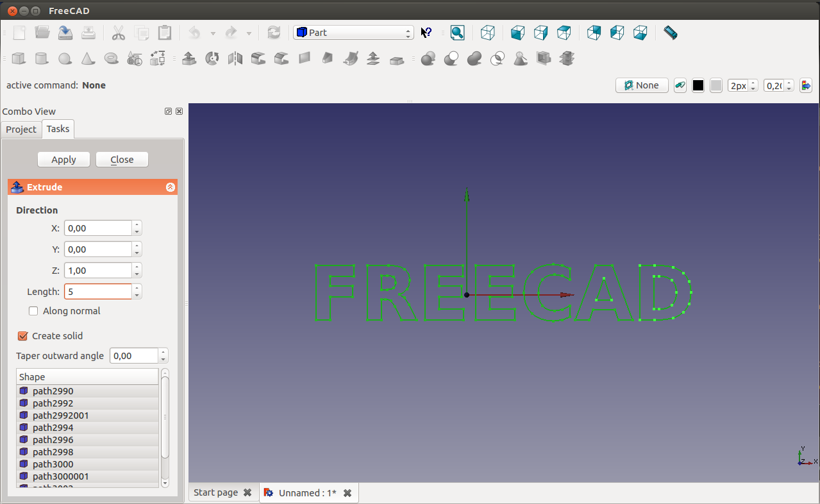This screenshot has height=504, width=820.
Task: Click the Apply button
Action: tap(63, 160)
